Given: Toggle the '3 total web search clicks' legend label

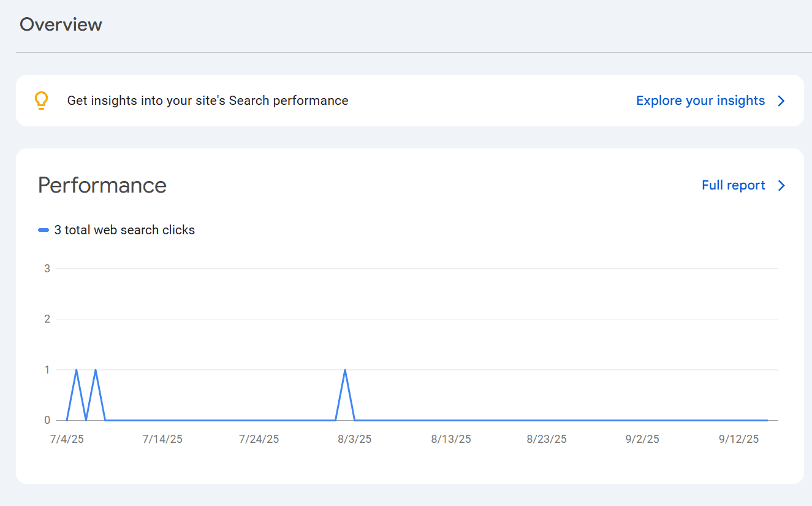Looking at the screenshot, I should (x=124, y=230).
